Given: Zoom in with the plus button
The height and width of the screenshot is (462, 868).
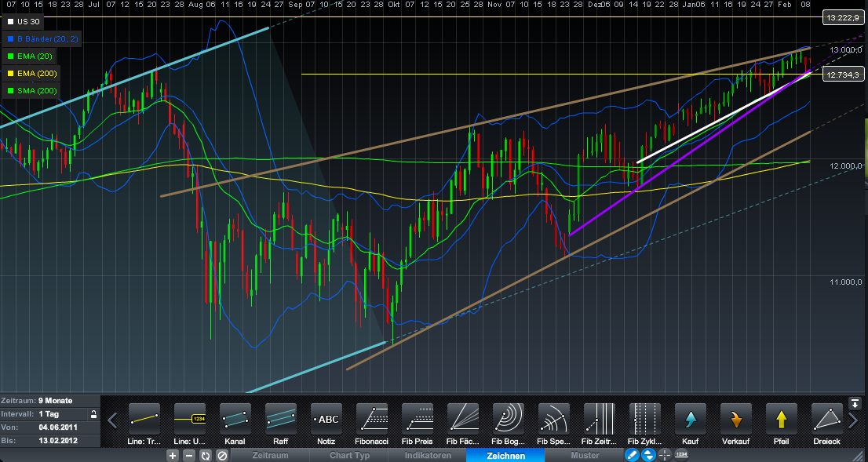Looking at the screenshot, I should [173, 456].
